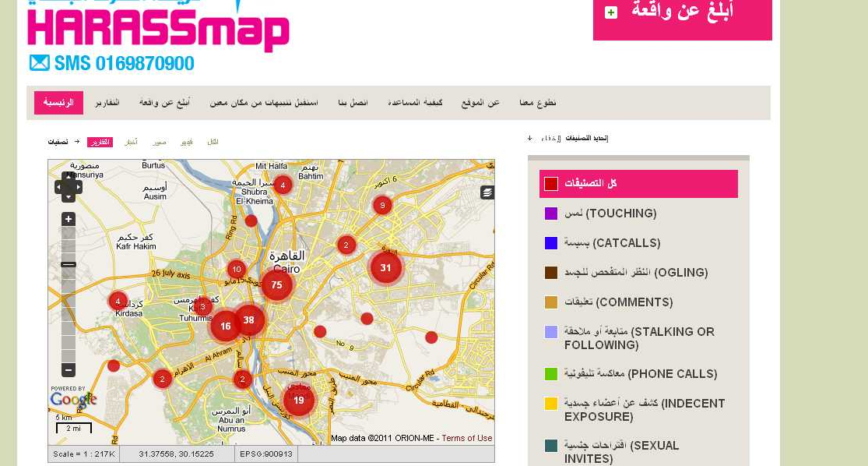Open the 31-report cluster marker
The width and height of the screenshot is (868, 466).
click(386, 267)
